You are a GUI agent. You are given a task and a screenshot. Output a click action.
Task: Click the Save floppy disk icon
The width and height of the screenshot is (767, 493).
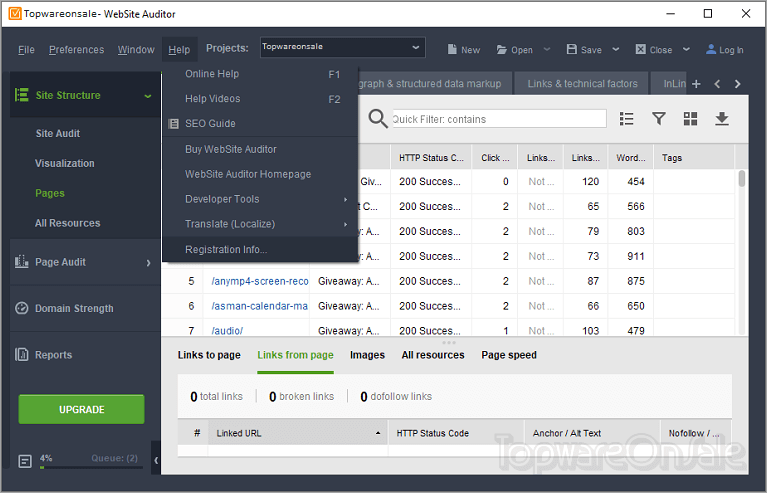571,49
